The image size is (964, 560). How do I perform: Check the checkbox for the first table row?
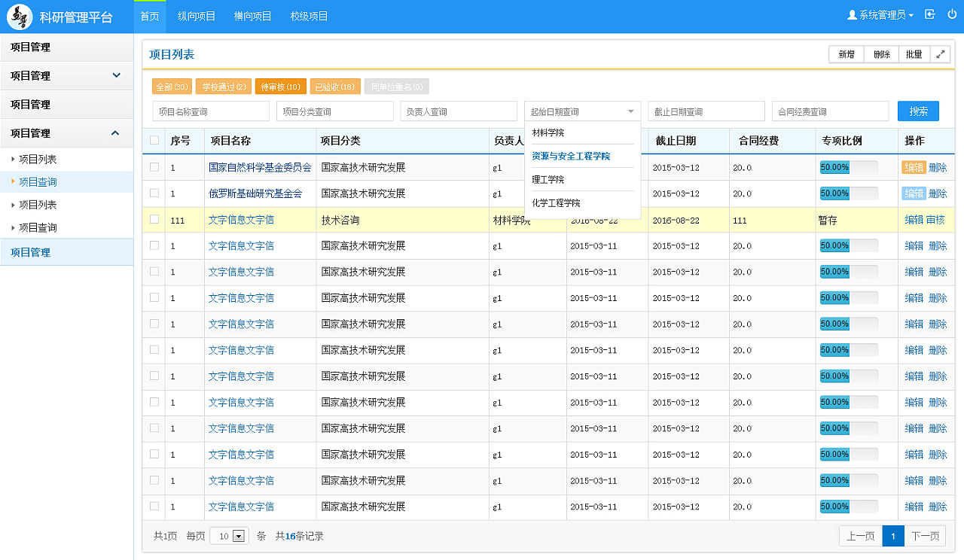point(153,167)
